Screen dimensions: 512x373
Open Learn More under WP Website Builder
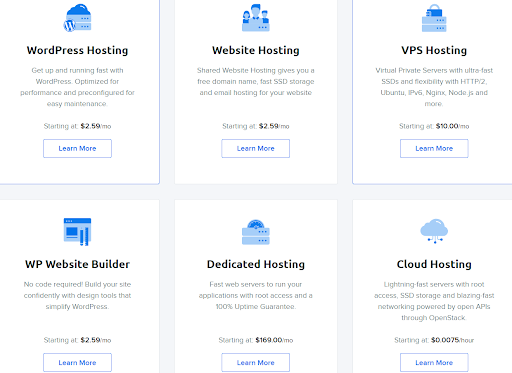(77, 362)
